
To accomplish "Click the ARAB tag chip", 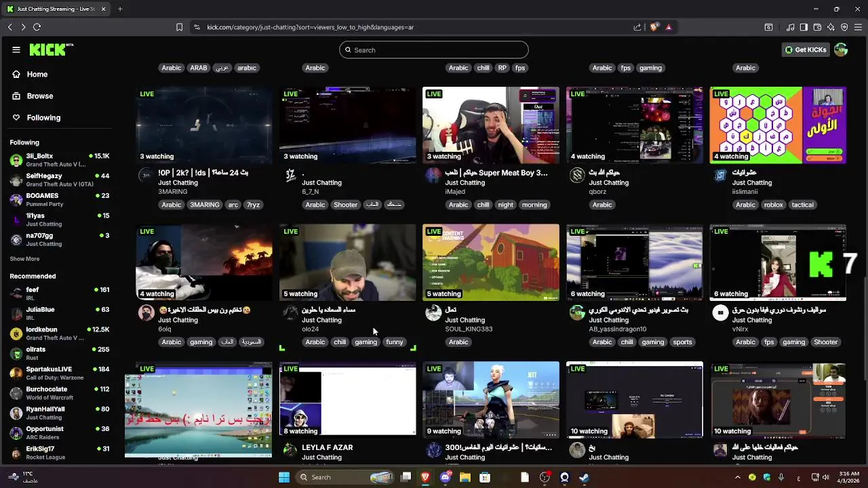I will (x=199, y=68).
